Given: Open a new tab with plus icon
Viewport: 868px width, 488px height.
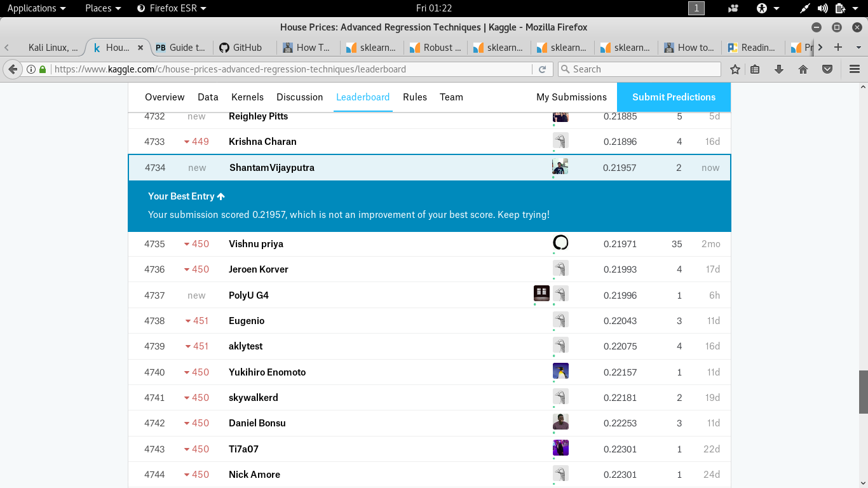Looking at the screenshot, I should [838, 47].
